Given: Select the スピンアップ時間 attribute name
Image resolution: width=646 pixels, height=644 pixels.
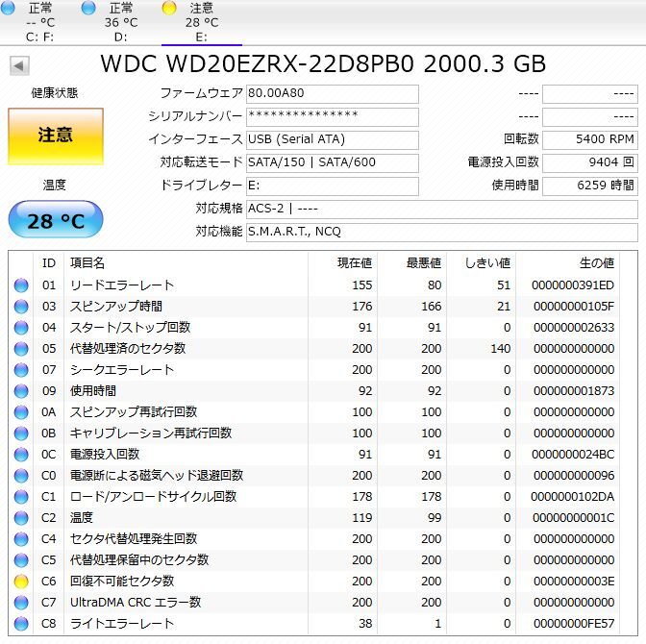Looking at the screenshot, I should click(116, 307).
